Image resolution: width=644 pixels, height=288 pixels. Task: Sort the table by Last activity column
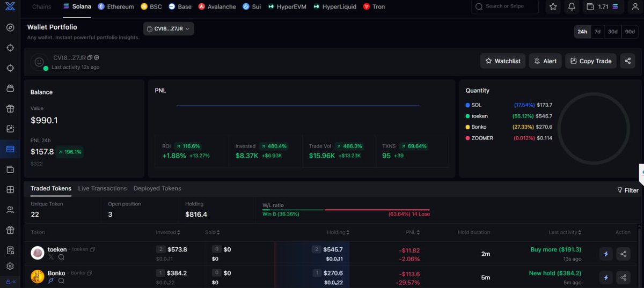click(565, 232)
